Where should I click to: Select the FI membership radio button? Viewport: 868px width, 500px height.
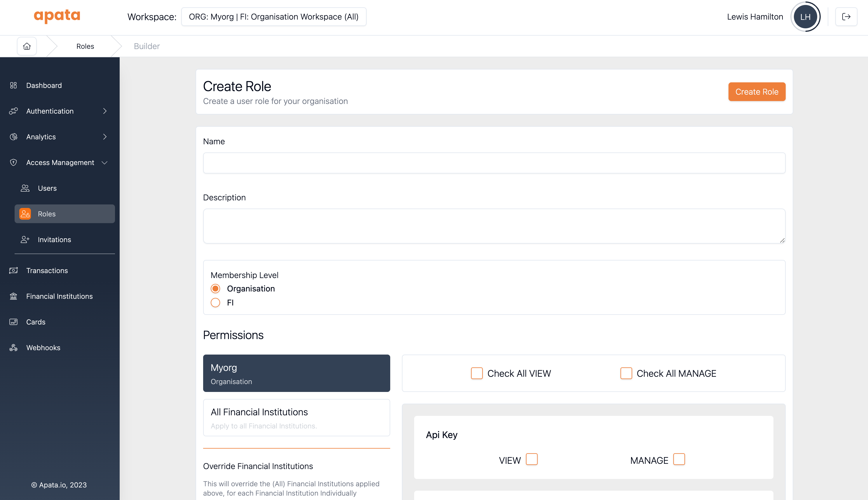pos(215,303)
